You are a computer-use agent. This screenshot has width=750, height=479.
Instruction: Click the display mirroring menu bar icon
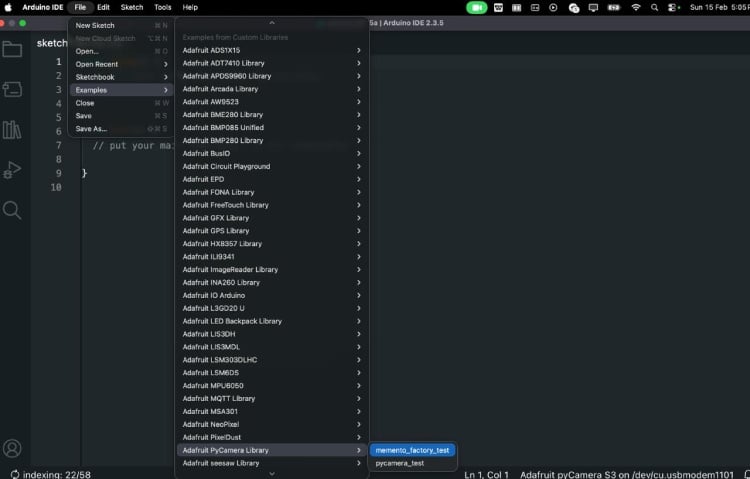click(593, 7)
